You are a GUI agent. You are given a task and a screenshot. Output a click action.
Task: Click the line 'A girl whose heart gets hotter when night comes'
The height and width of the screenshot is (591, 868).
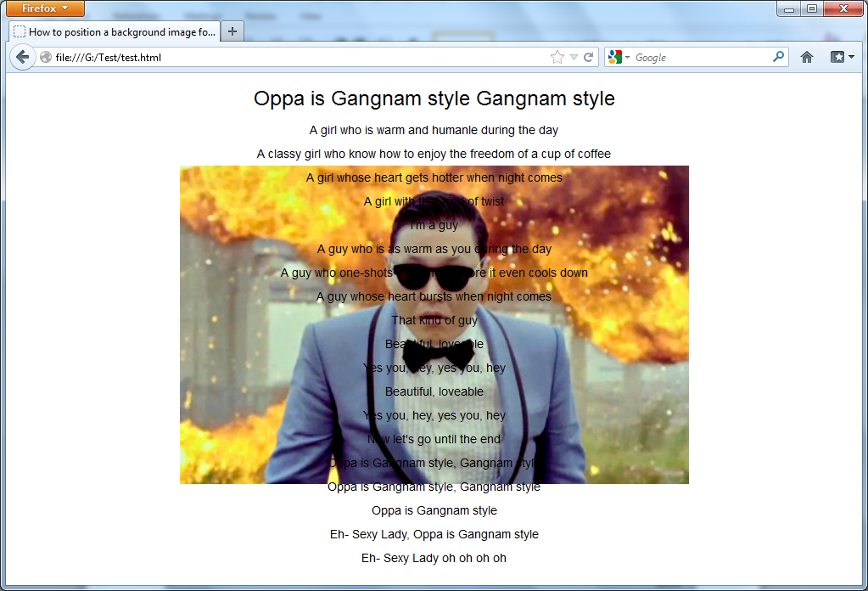[434, 177]
